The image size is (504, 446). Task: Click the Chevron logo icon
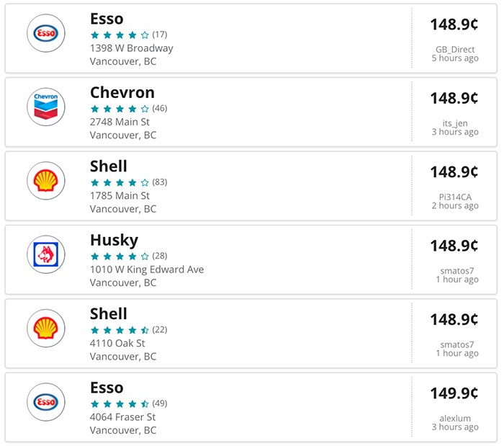coord(46,107)
